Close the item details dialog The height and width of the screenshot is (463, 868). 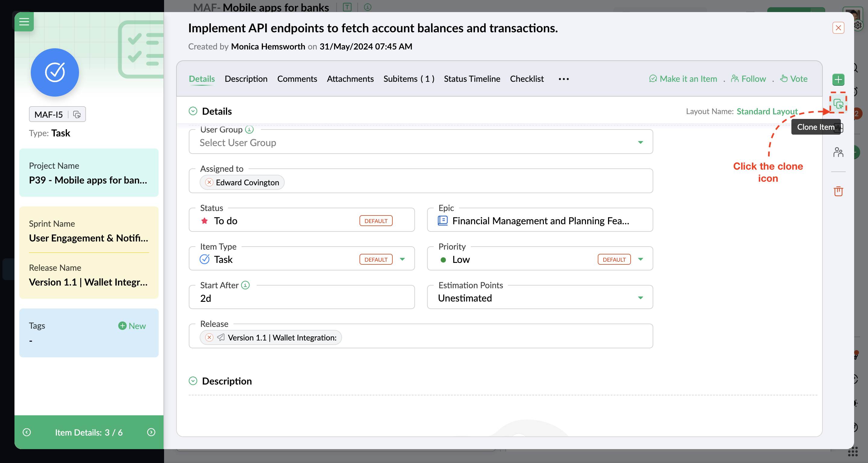point(838,28)
